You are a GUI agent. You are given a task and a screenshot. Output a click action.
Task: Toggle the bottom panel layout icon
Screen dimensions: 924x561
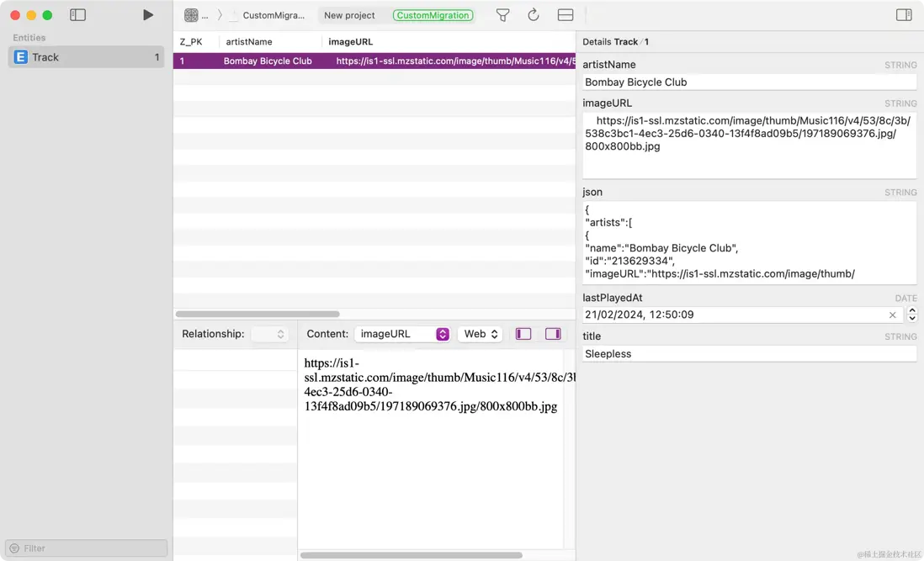[566, 15]
